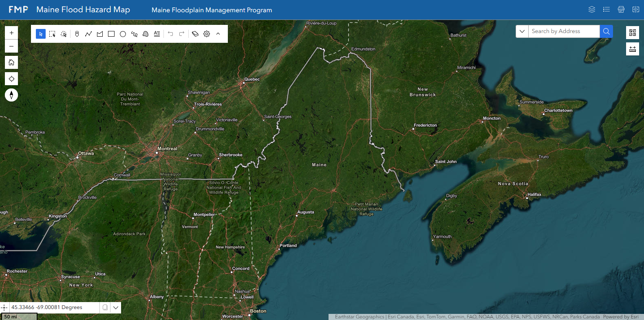This screenshot has width=644, height=320.
Task: Zoom in on the map
Action: click(11, 33)
